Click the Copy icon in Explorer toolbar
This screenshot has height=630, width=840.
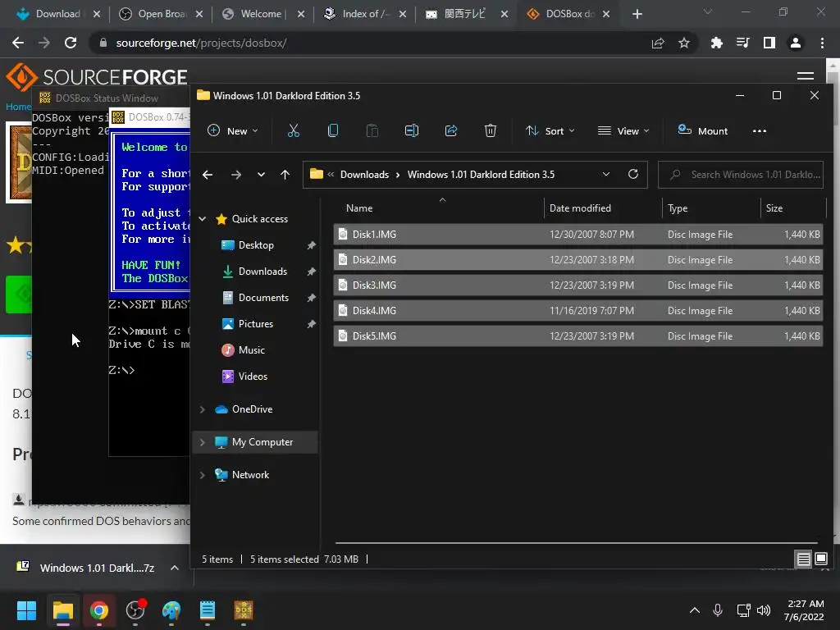[x=333, y=130]
